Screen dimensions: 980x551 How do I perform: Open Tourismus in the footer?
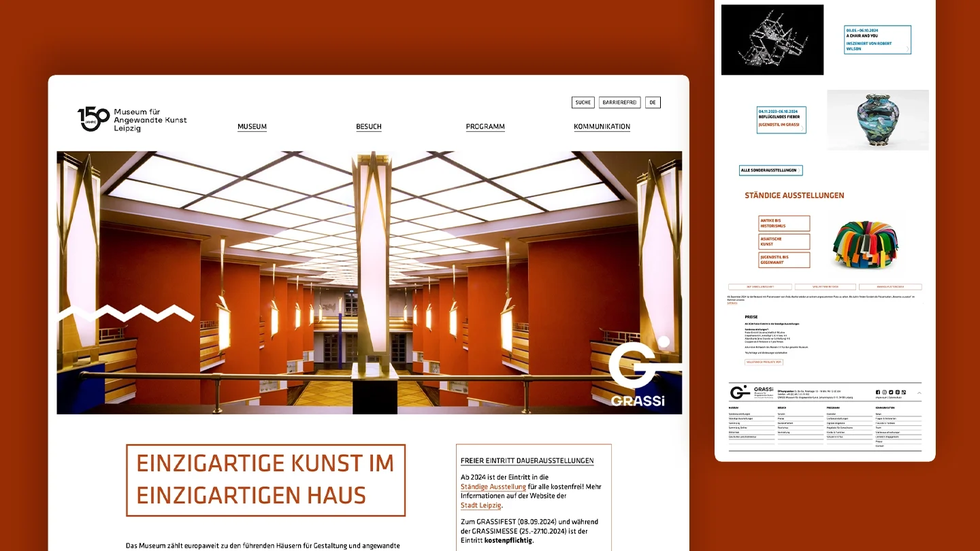click(783, 428)
